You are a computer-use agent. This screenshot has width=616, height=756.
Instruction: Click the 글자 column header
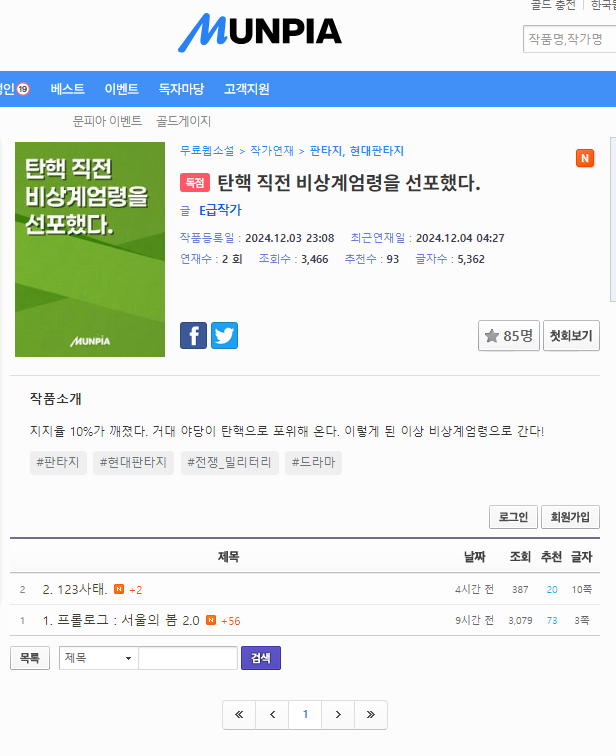pos(582,557)
